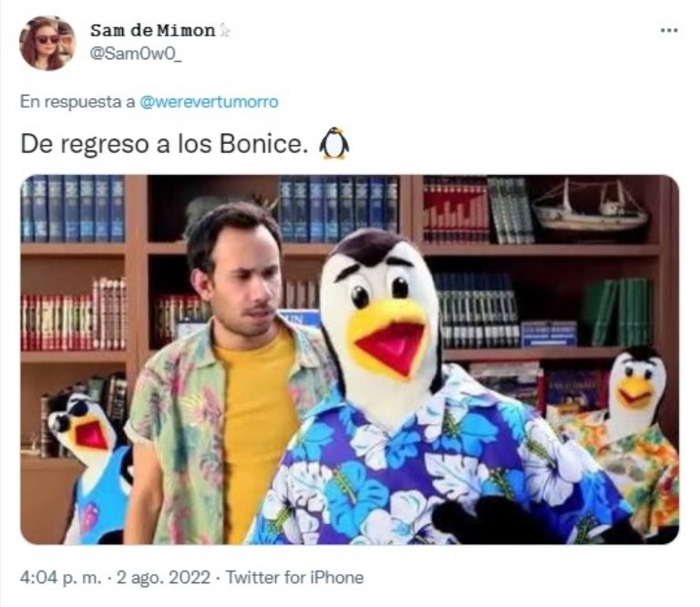Click the tweet text De regreso a los Bonice
The height and width of the screenshot is (607, 700).
pyautogui.click(x=164, y=144)
